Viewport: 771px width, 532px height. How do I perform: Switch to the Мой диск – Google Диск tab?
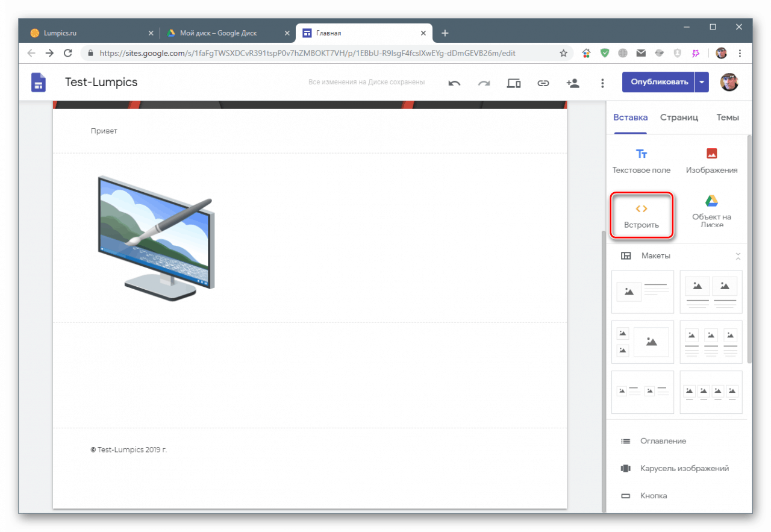coord(228,33)
